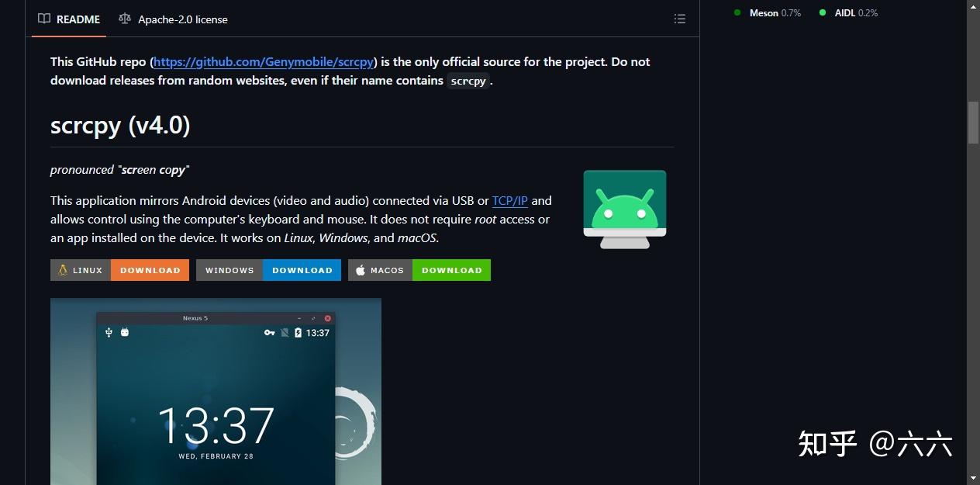Click the macOS download badge

(419, 270)
